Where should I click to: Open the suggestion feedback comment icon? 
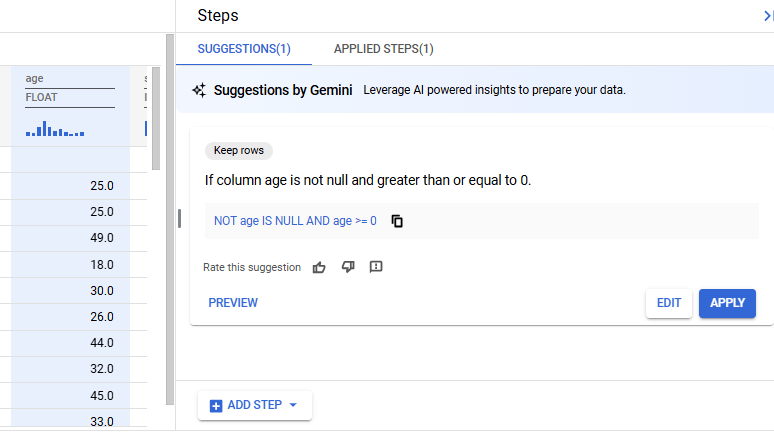pyautogui.click(x=376, y=267)
